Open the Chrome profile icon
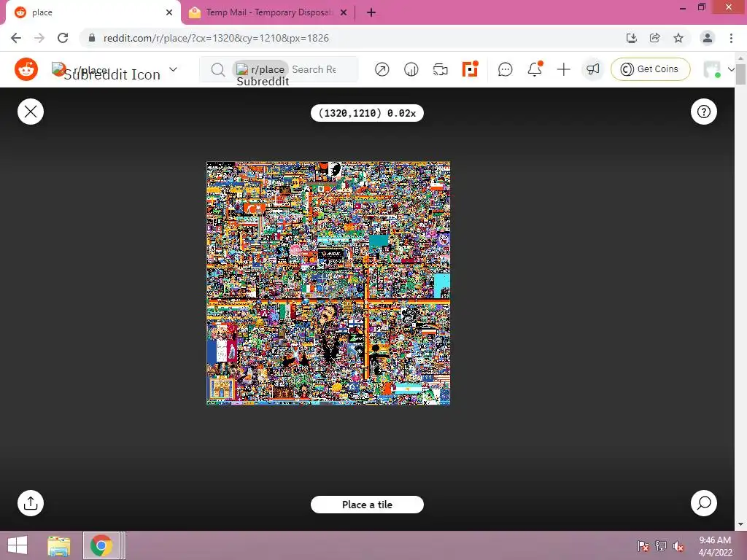 pyautogui.click(x=708, y=38)
